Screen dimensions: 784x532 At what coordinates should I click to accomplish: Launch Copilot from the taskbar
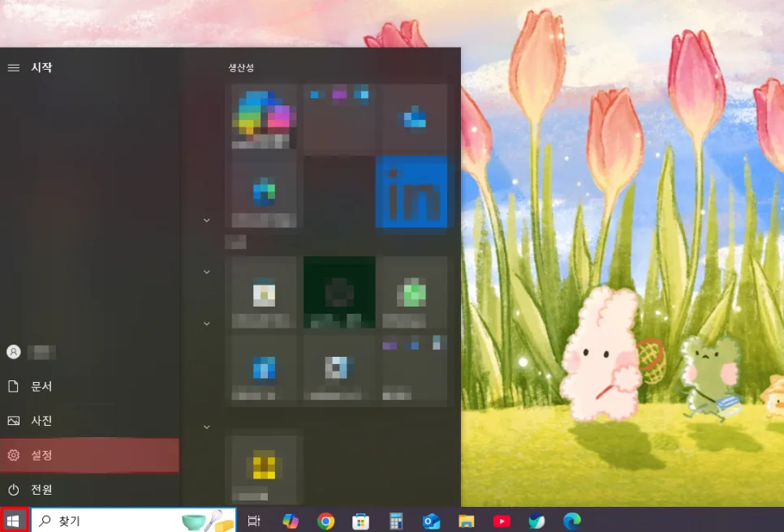290,521
